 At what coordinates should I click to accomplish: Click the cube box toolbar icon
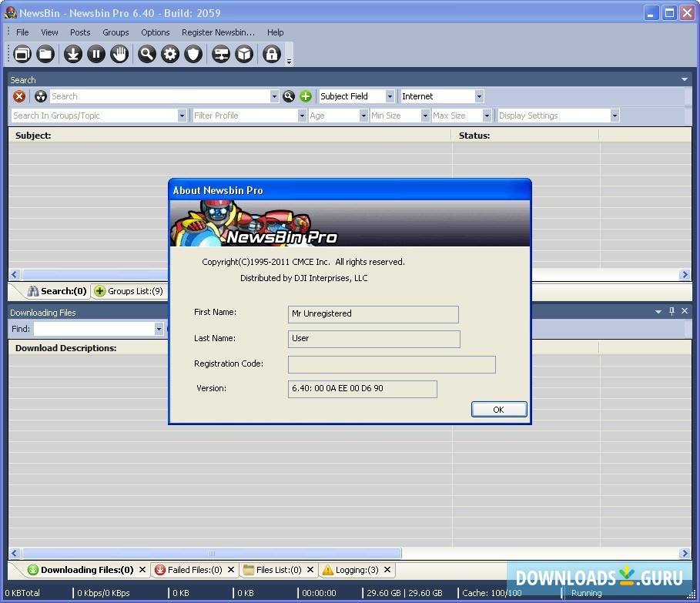coord(244,54)
